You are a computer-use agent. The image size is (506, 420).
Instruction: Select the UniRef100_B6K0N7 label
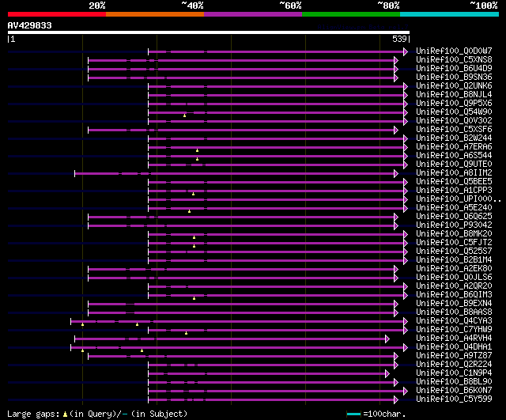coord(454,391)
